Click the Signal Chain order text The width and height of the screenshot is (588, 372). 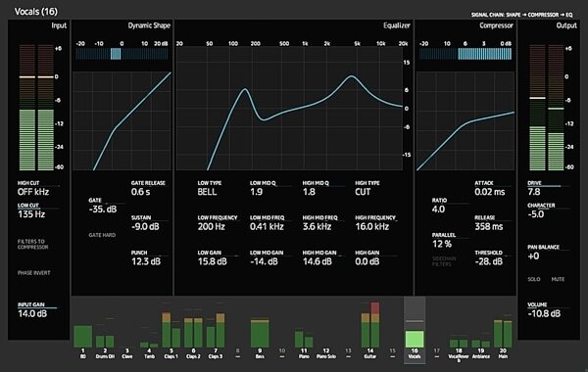click(x=522, y=15)
